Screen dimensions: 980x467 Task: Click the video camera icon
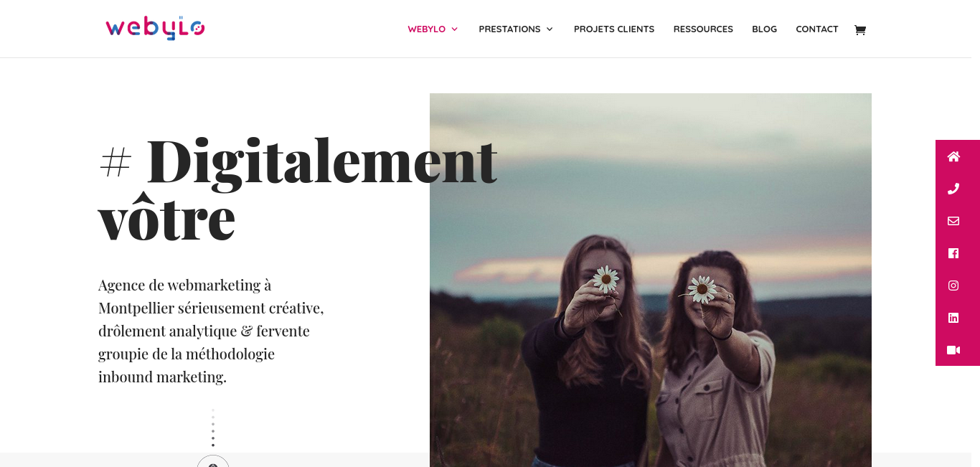pyautogui.click(x=953, y=350)
